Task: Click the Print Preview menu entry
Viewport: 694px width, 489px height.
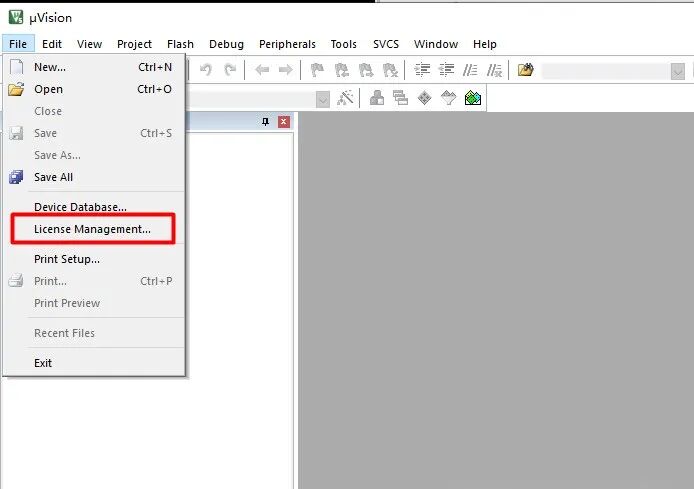Action: tap(94, 303)
